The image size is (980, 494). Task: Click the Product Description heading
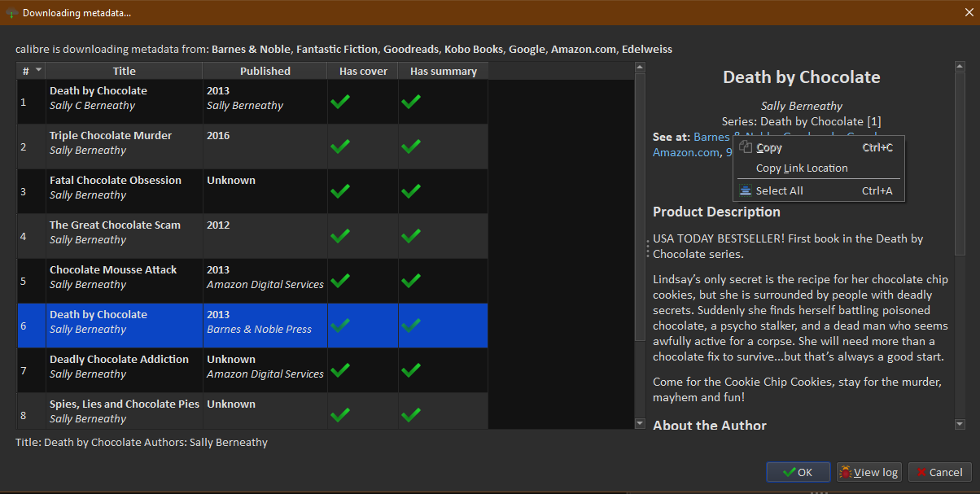click(716, 212)
